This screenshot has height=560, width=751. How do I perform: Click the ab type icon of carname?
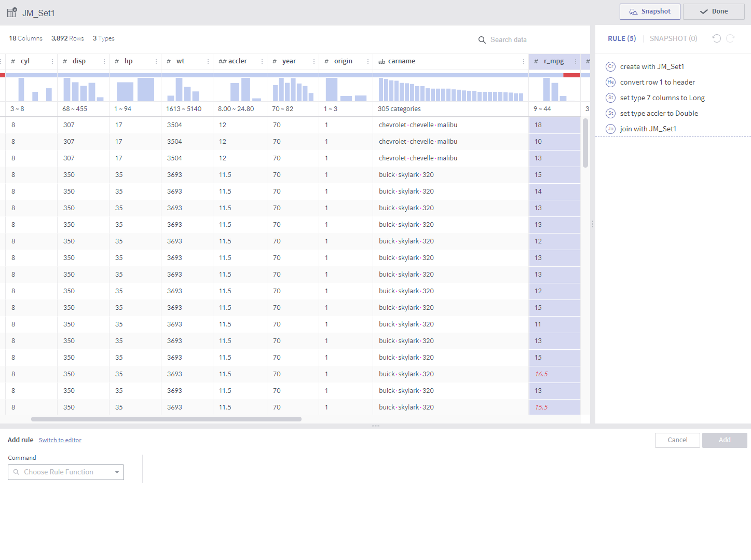[x=381, y=61]
